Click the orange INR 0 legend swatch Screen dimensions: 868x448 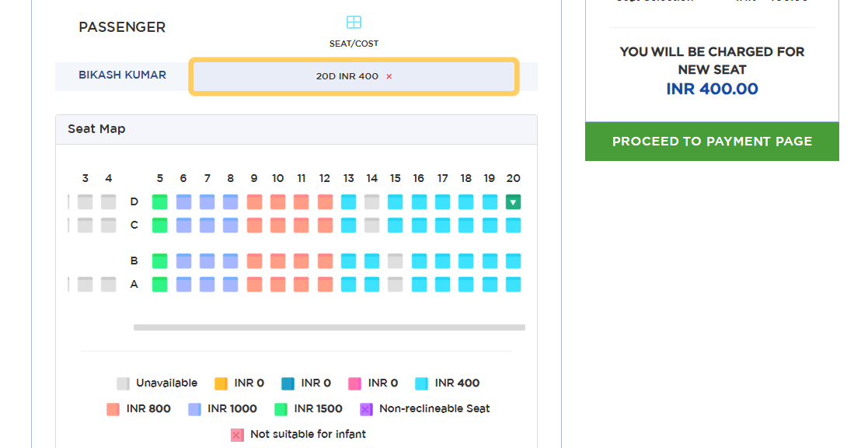[x=221, y=383]
